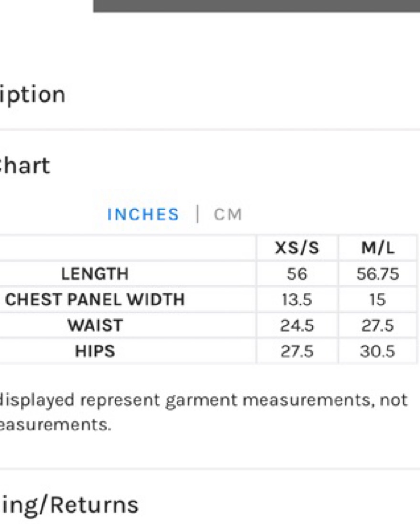The image size is (420, 524).
Task: Click the HIPS row label
Action: [95, 351]
